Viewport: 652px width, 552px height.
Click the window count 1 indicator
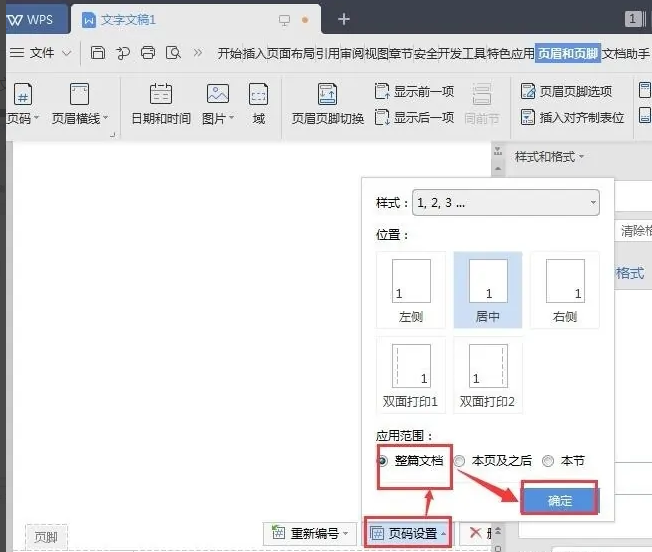(633, 19)
